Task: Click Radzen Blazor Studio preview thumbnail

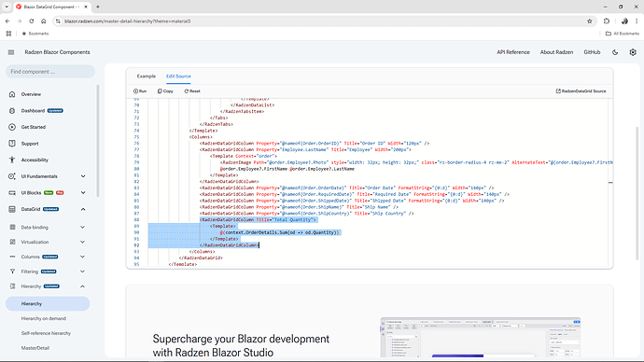Action: click(x=480, y=338)
